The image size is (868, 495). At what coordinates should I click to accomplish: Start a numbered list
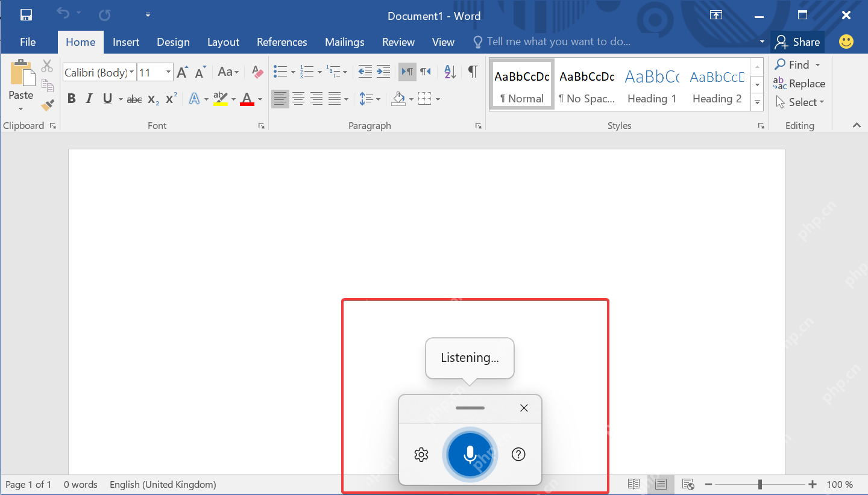(x=307, y=72)
